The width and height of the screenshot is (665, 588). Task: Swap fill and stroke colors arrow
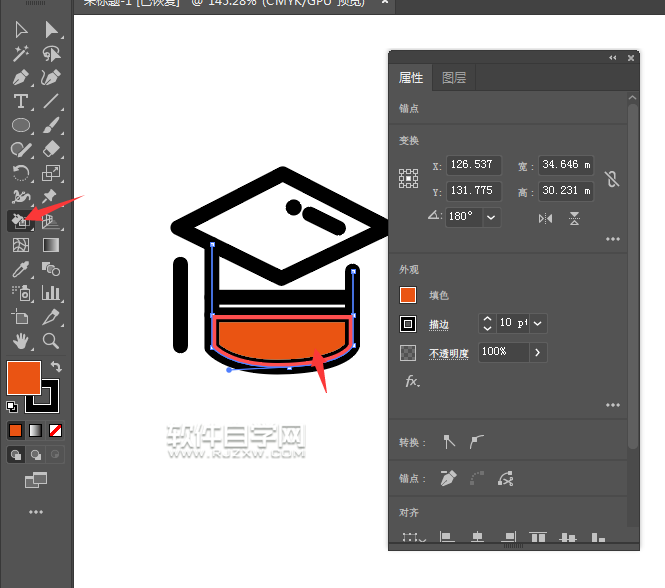[56, 367]
